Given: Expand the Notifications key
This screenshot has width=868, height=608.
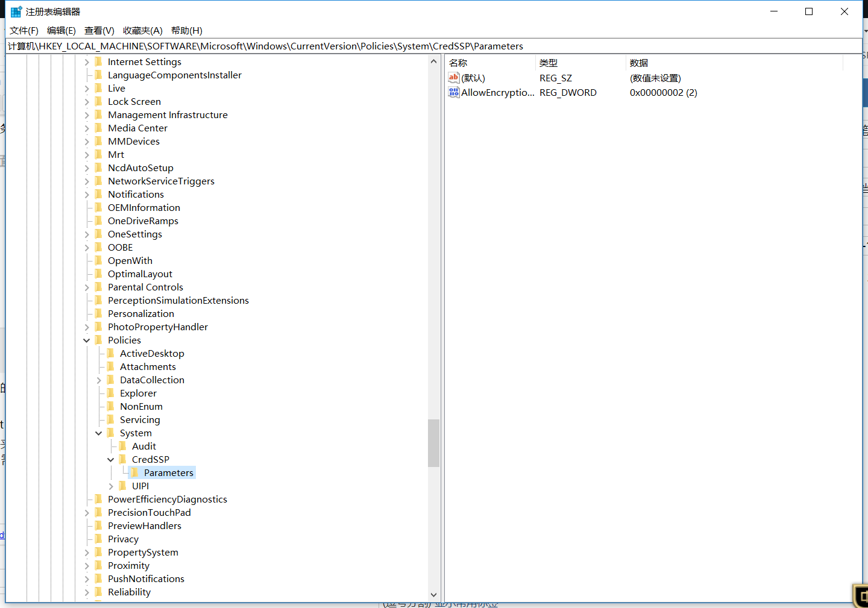Looking at the screenshot, I should point(87,195).
